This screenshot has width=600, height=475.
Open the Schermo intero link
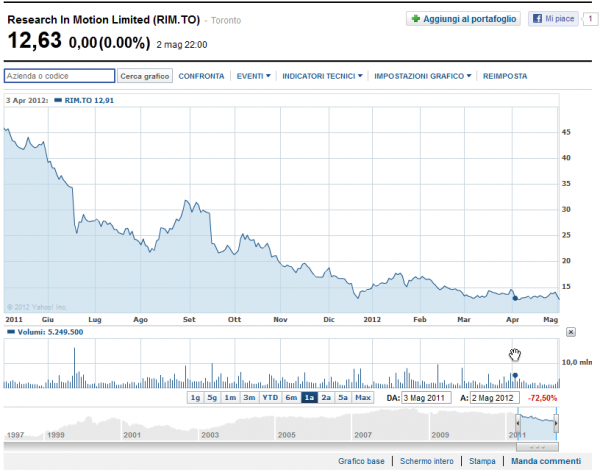click(427, 461)
